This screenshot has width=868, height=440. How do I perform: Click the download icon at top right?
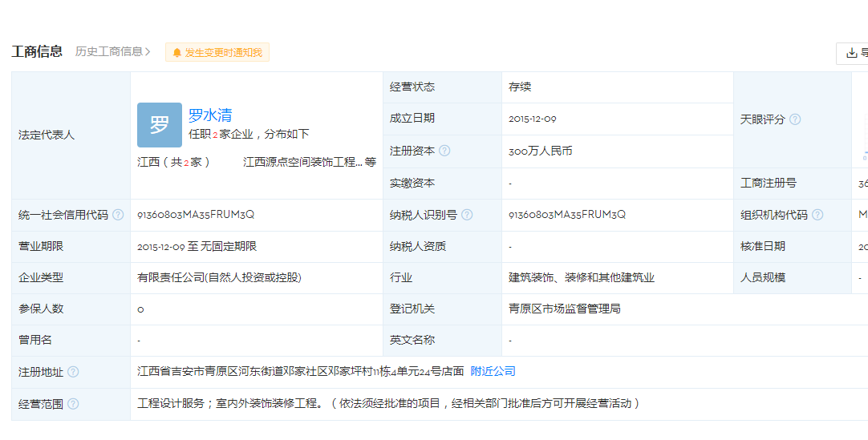852,53
